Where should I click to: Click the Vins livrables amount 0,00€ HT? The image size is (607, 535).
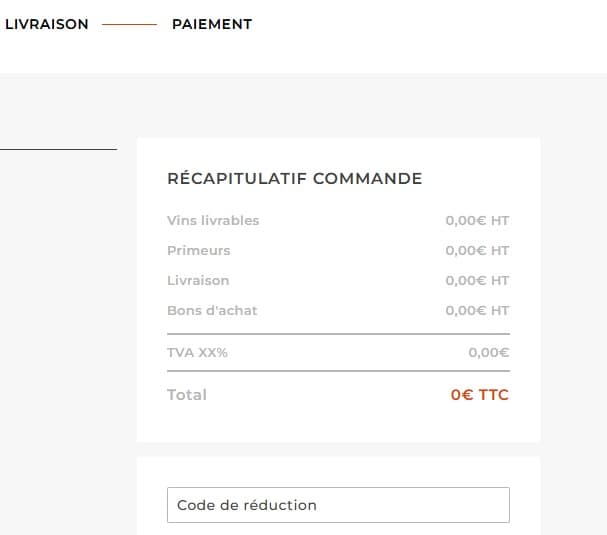pyautogui.click(x=477, y=220)
